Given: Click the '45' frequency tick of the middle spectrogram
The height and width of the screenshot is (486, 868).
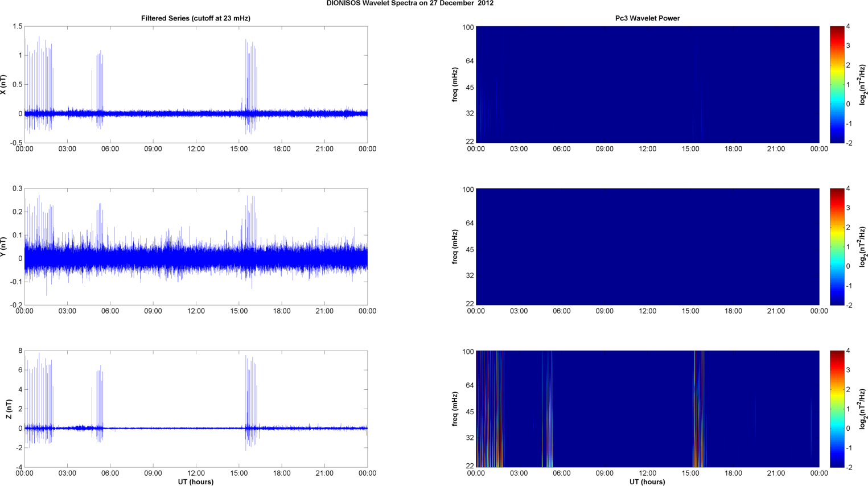Looking at the screenshot, I should (x=470, y=250).
